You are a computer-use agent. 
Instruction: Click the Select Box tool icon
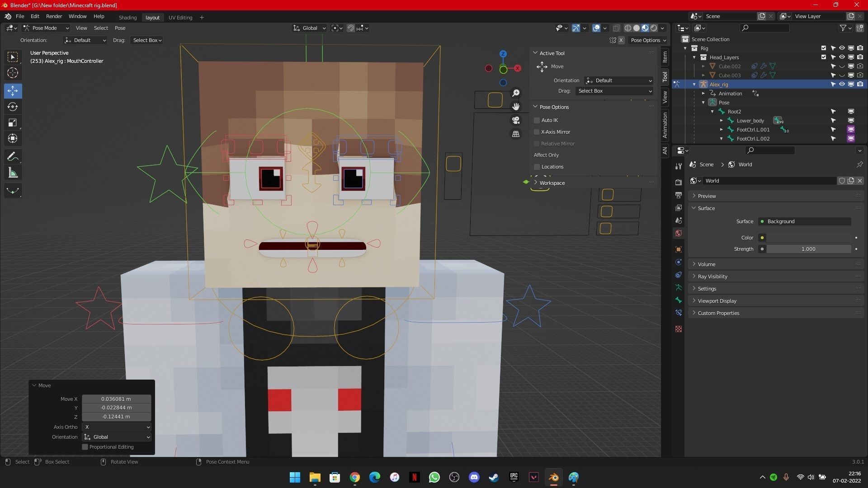coord(13,57)
